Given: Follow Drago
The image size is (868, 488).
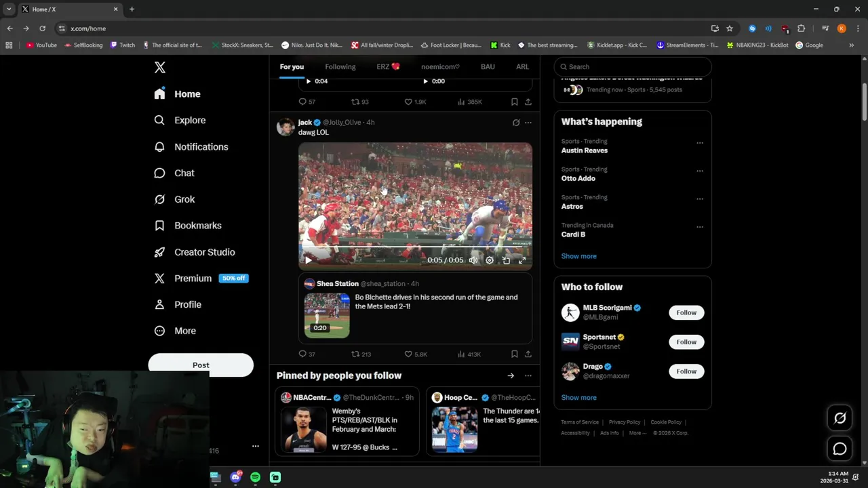Looking at the screenshot, I should tap(686, 371).
